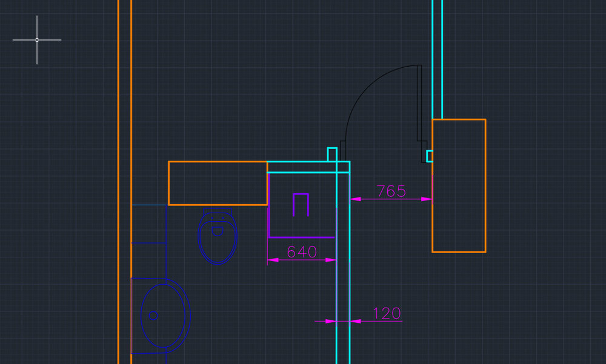606x364 pixels.
Task: Select the 765 dimension text
Action: click(x=391, y=191)
